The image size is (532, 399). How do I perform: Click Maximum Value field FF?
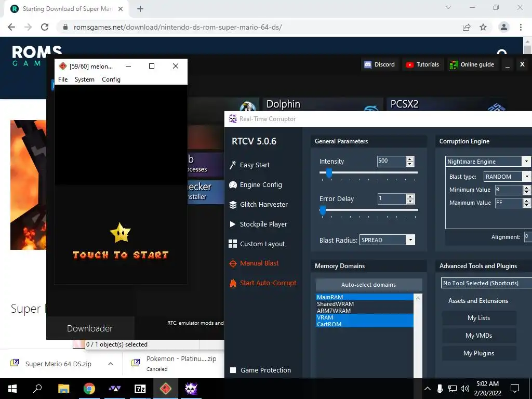pyautogui.click(x=509, y=203)
